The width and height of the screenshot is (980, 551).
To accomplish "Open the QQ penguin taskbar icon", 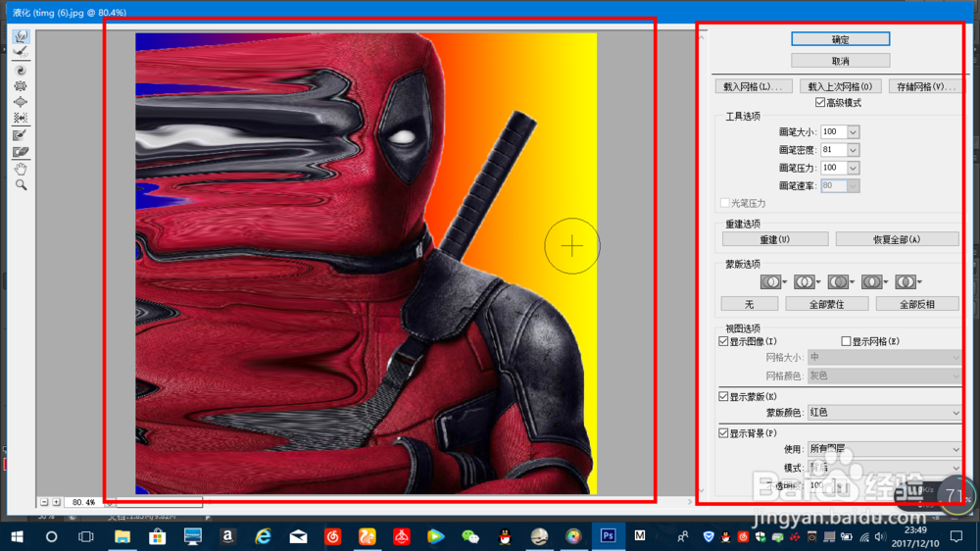I will tap(505, 536).
